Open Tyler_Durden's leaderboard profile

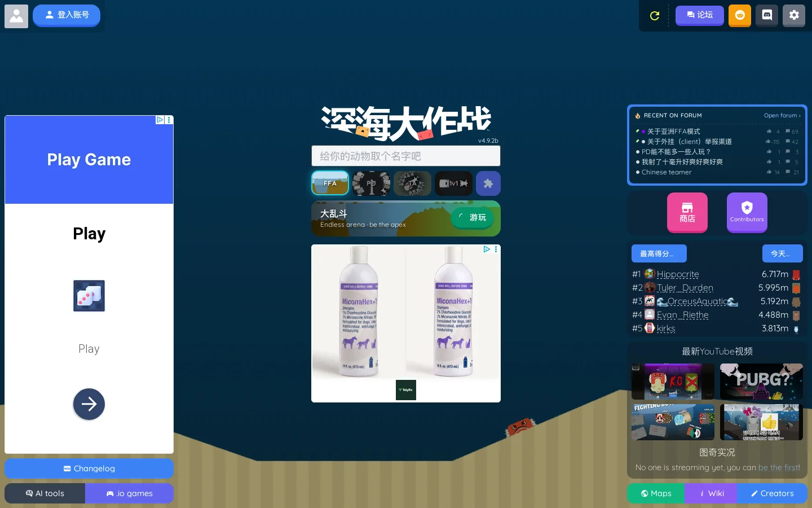(685, 288)
